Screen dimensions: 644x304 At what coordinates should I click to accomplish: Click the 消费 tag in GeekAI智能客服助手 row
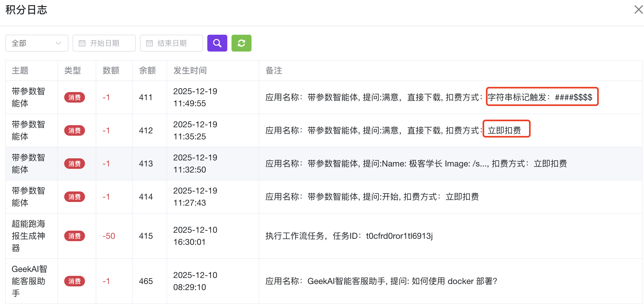point(74,281)
